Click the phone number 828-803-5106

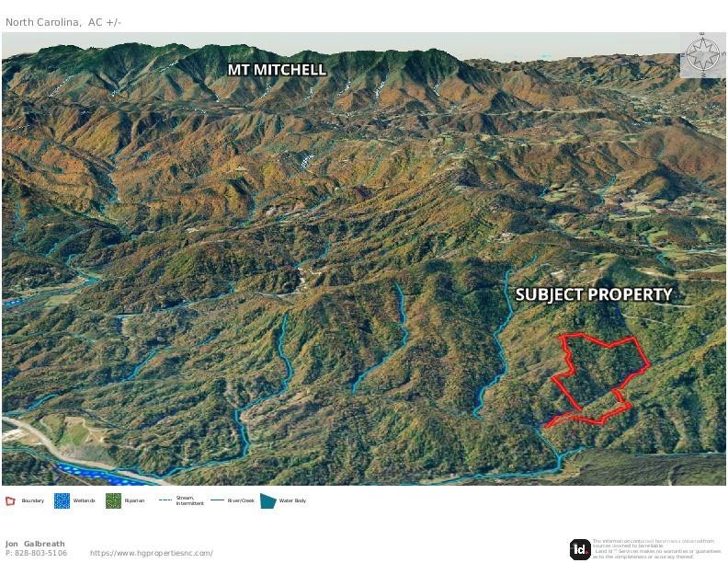click(40, 553)
